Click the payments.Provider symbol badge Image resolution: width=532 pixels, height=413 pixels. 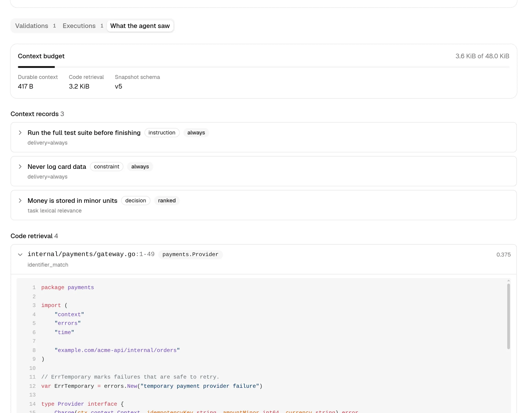(x=191, y=254)
